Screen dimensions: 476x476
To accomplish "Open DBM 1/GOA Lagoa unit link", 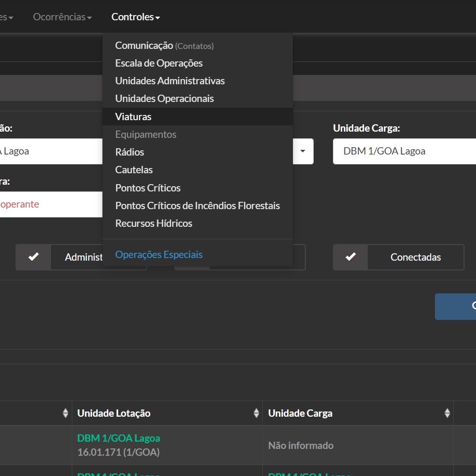I will (119, 438).
